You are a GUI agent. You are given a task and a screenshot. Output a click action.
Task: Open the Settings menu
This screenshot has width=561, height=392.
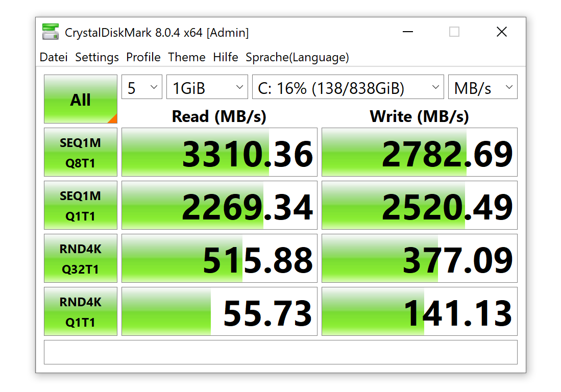pos(97,57)
